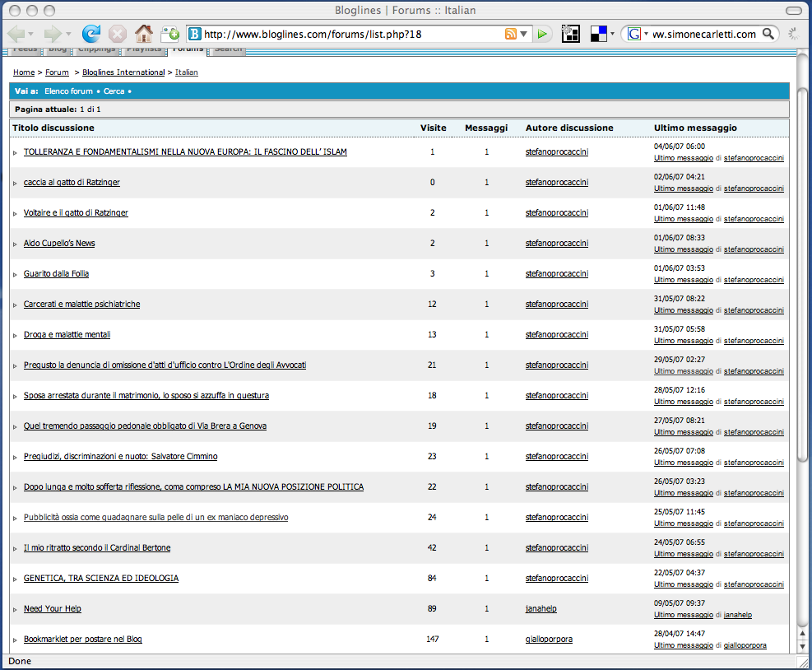Open the topic 'Droga e malattie mentali'
This screenshot has height=670, width=812.
[67, 335]
